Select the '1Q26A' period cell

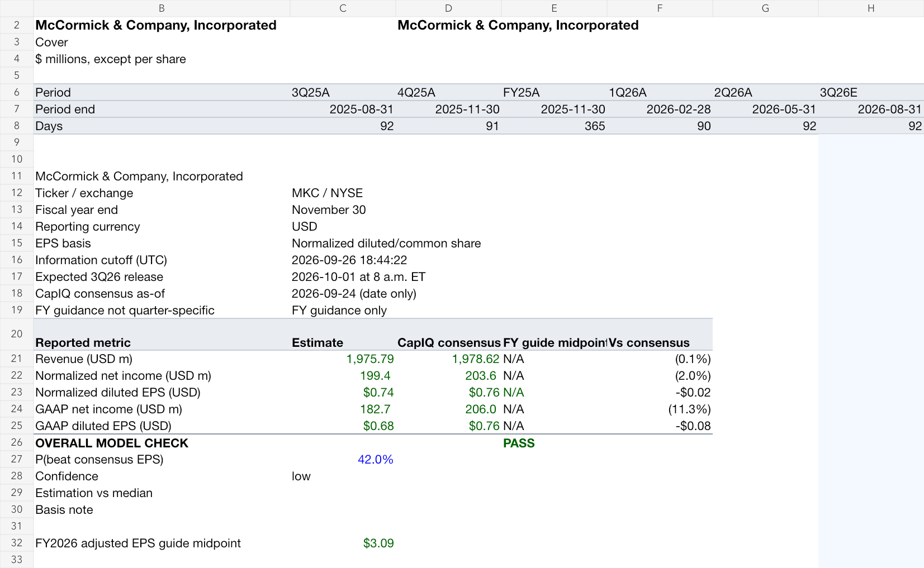tap(660, 92)
